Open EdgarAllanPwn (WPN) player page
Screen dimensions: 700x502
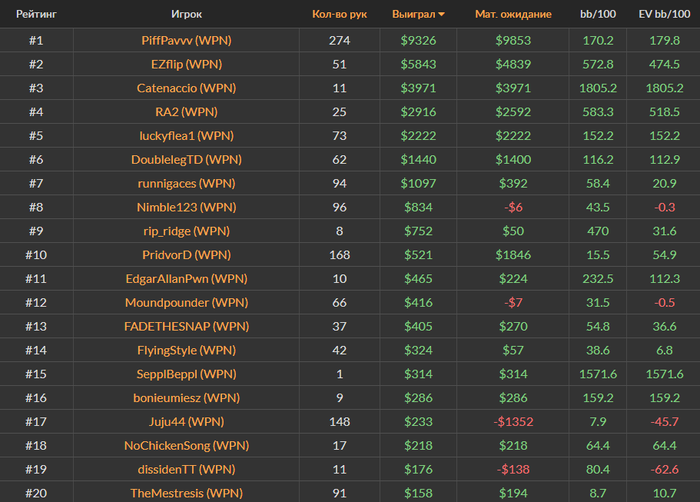click(186, 279)
